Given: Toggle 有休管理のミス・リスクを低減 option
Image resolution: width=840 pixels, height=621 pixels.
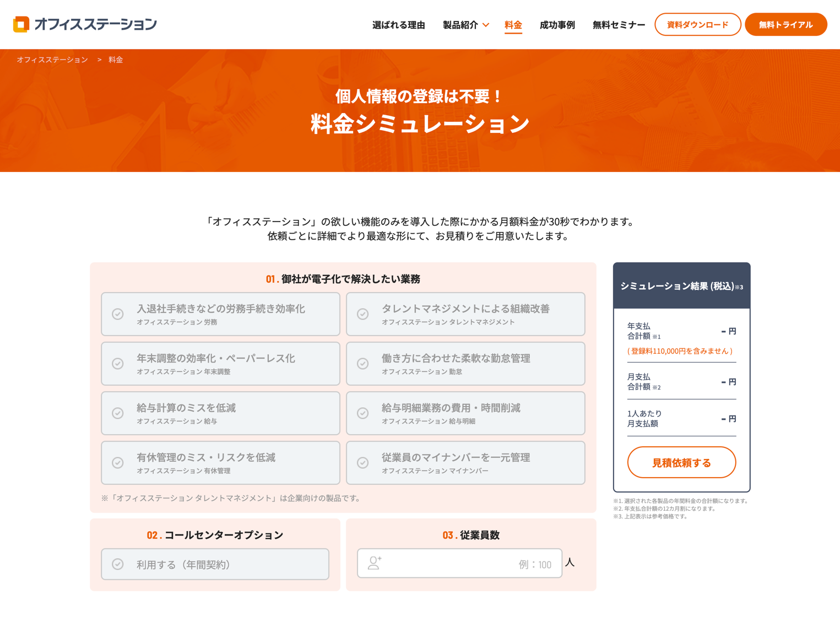Looking at the screenshot, I should (x=220, y=463).
